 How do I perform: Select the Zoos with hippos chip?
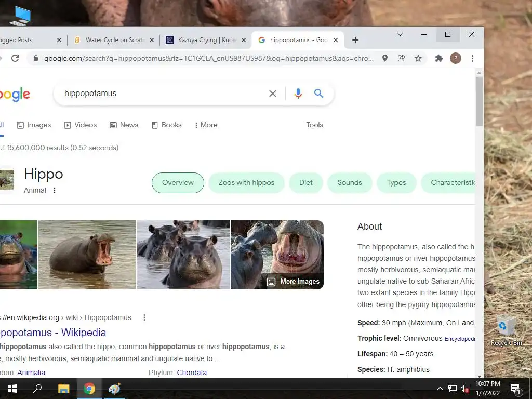(246, 182)
